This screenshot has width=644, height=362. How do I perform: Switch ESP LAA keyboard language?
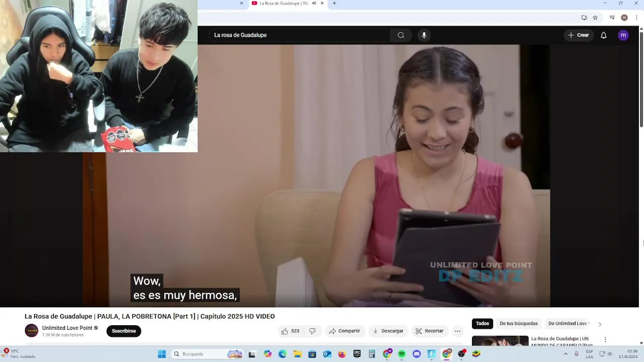tap(589, 354)
